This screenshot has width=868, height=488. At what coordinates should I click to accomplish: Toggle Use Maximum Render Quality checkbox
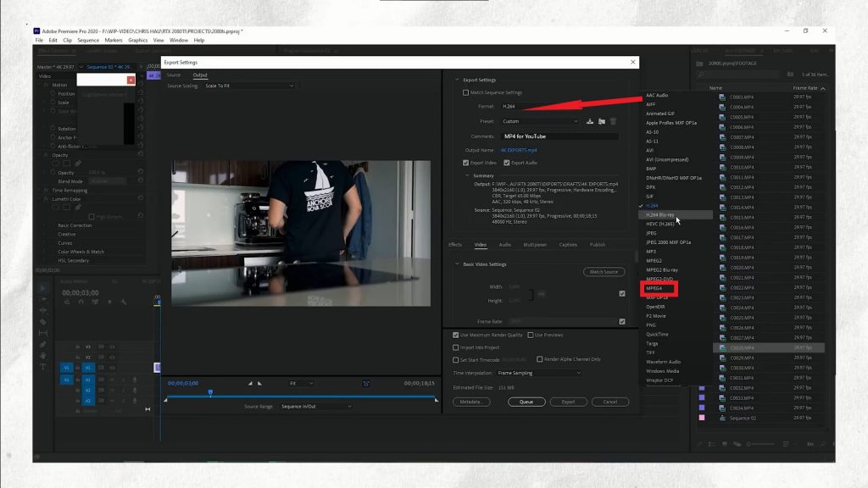pyautogui.click(x=455, y=335)
